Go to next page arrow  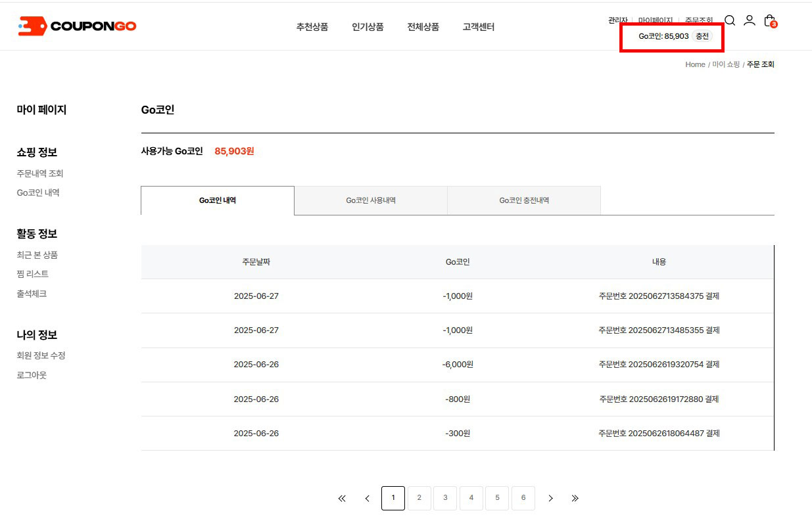pyautogui.click(x=550, y=499)
